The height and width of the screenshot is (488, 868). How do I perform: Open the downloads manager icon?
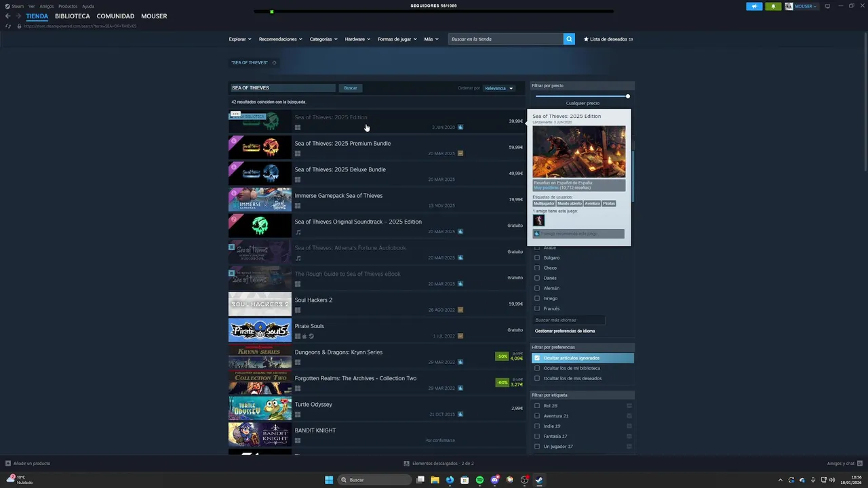pos(406,463)
